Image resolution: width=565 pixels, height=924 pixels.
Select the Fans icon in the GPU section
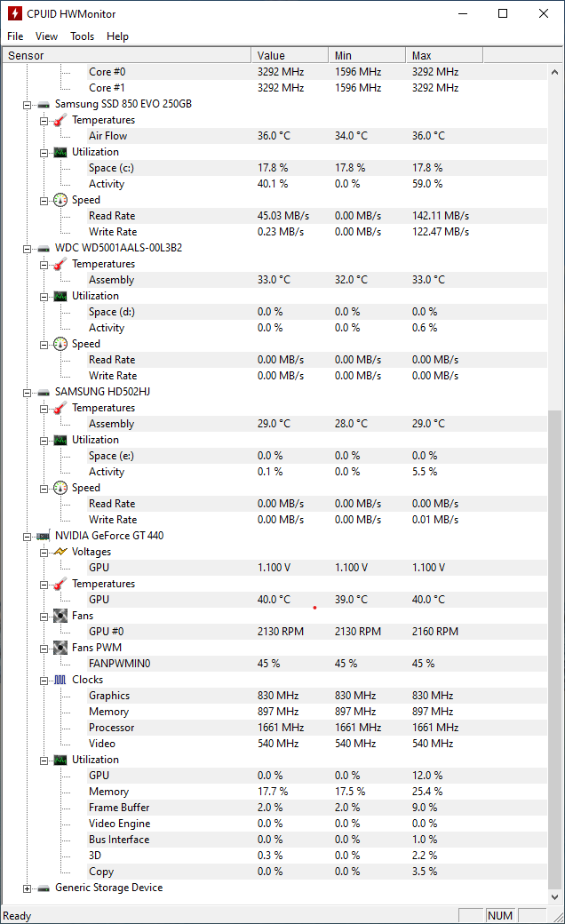coord(59,615)
